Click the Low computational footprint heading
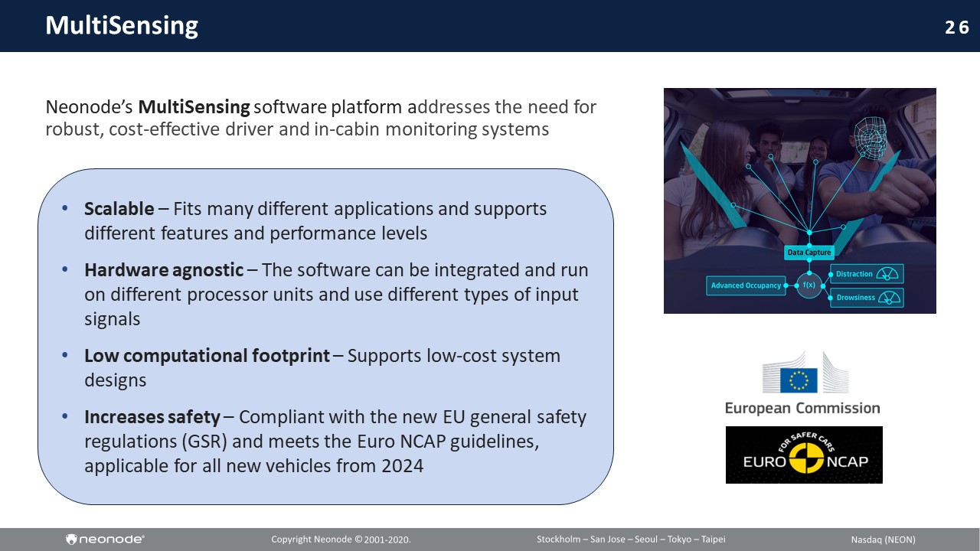This screenshot has height=551, width=980. coord(207,356)
